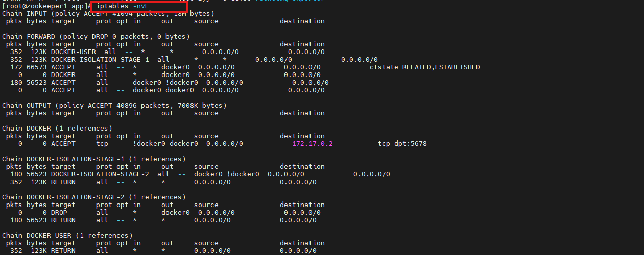Click the ctstate RELATED,ESTABLISHED text
The height and width of the screenshot is (255, 644).
(x=424, y=67)
